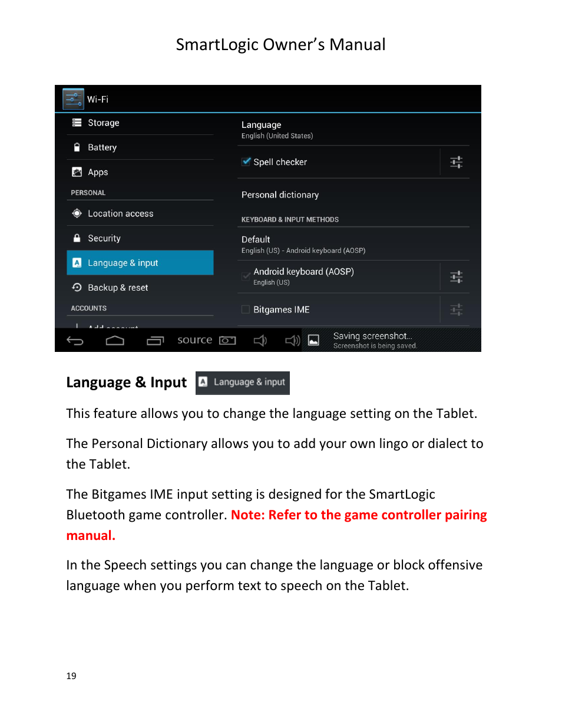The height and width of the screenshot is (728, 562).
Task: Tap the home navigation icon
Action: pyautogui.click(x=115, y=340)
